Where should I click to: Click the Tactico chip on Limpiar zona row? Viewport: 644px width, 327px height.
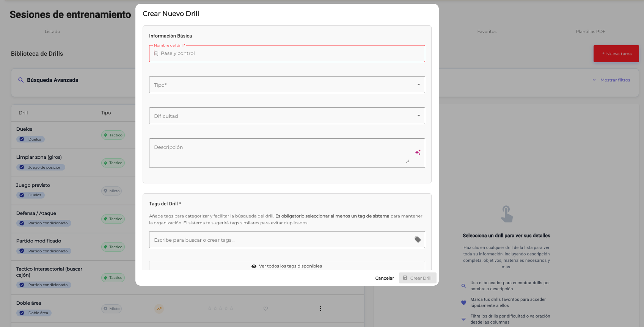tap(113, 163)
